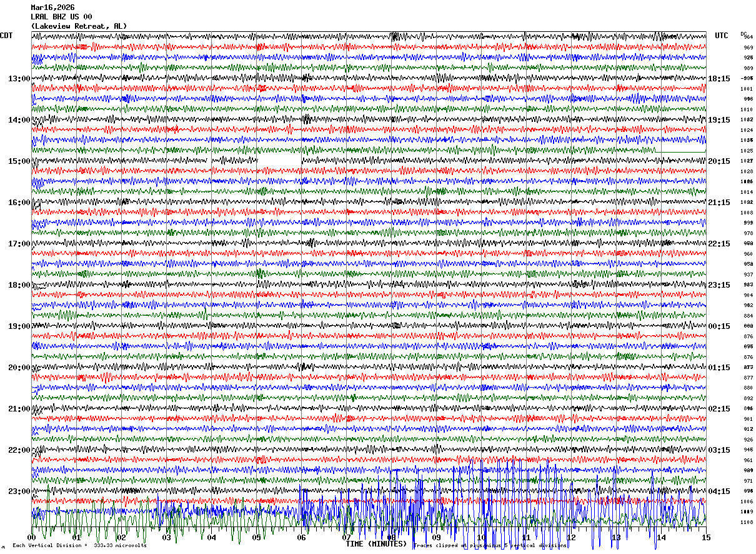Image resolution: width=756 pixels, height=554 pixels.
Task: Click the DC offset value 884
Action: point(748,316)
